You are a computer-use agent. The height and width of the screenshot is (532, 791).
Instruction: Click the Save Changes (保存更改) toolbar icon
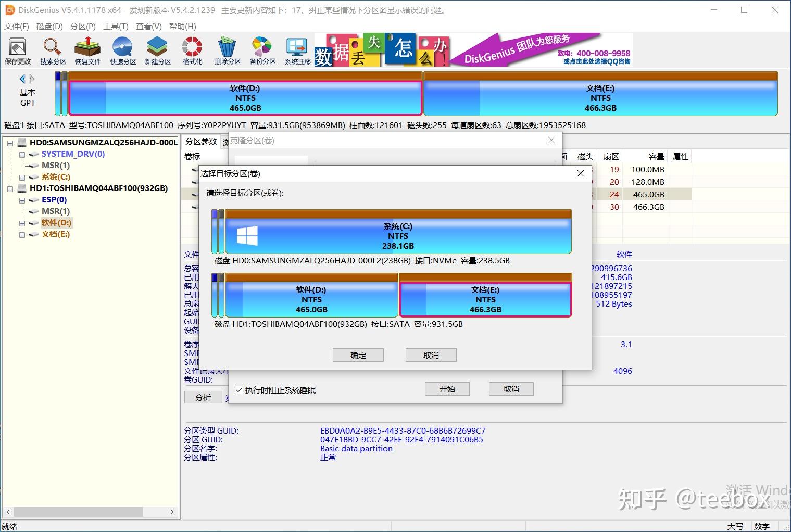[x=18, y=51]
